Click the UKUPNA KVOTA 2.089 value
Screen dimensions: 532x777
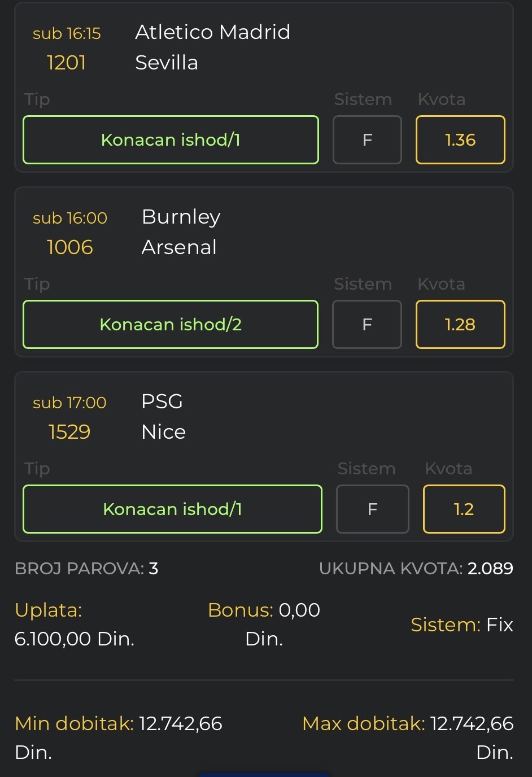(490, 569)
